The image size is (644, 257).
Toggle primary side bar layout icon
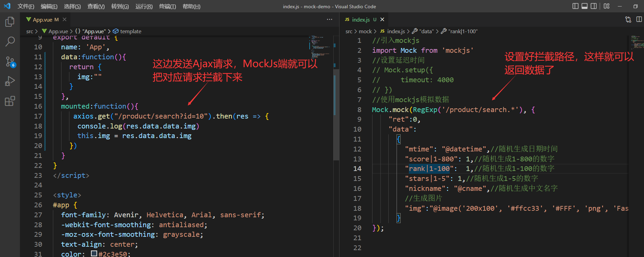tap(576, 6)
